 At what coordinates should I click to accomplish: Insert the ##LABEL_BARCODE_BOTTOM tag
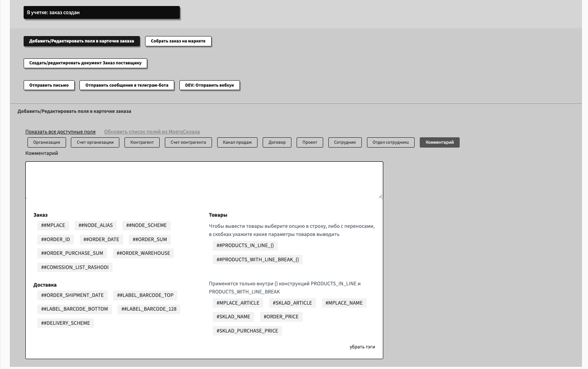coord(75,309)
